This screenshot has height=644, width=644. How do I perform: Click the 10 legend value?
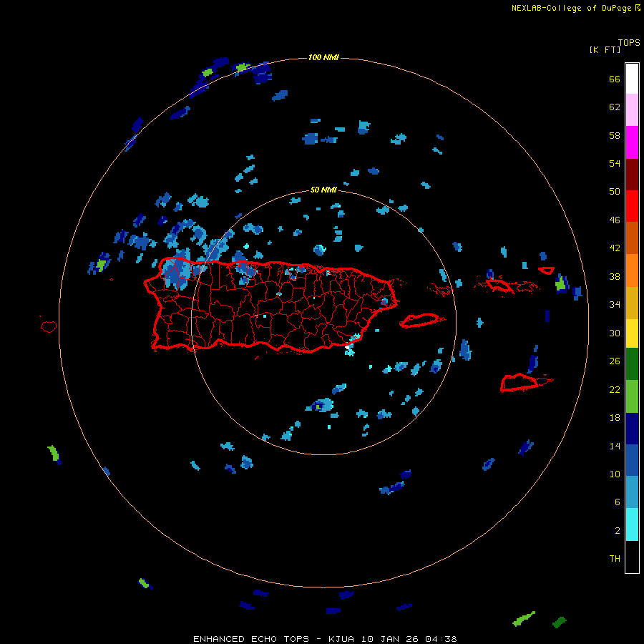coord(615,474)
